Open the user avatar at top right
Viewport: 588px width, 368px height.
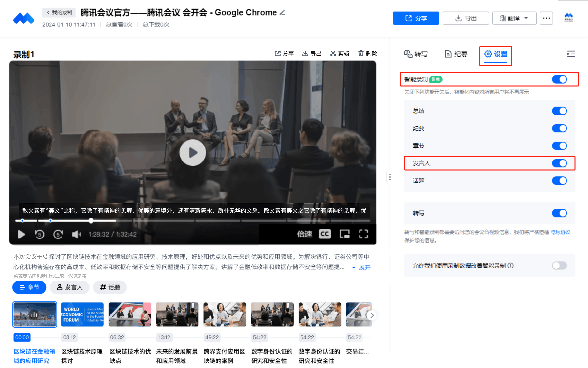click(x=568, y=18)
